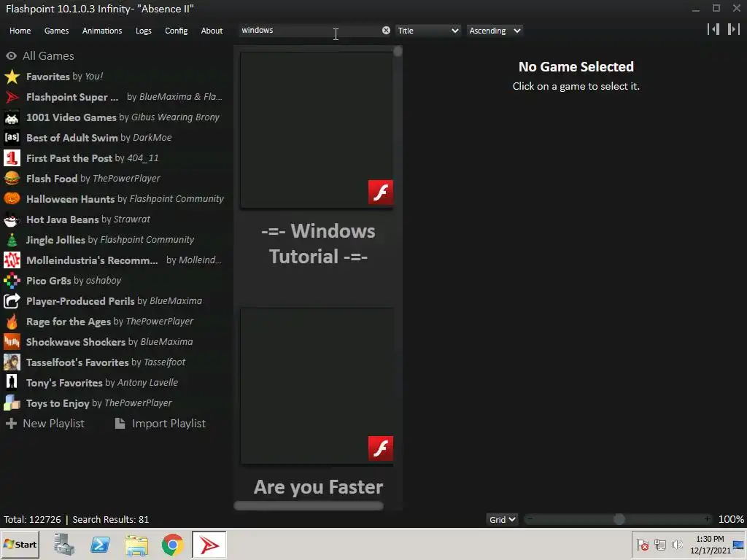747x560 pixels.
Task: Select the Flash Food playlist name
Action: pos(52,179)
